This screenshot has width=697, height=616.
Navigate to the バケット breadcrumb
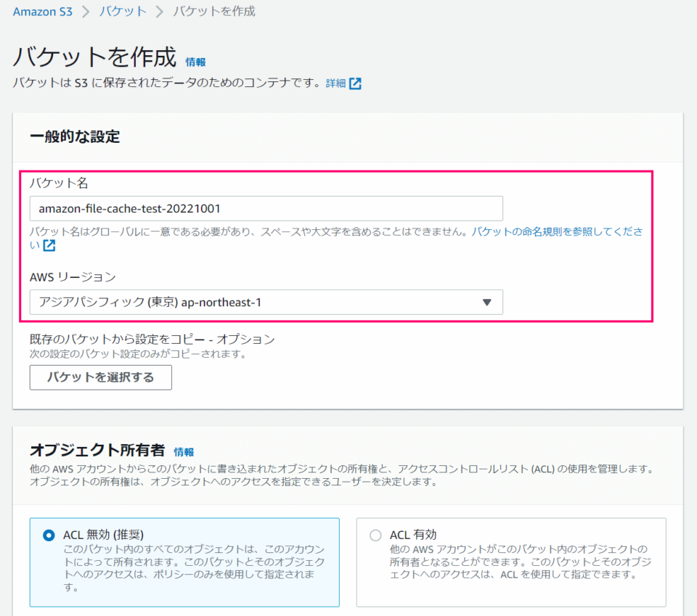point(122,12)
